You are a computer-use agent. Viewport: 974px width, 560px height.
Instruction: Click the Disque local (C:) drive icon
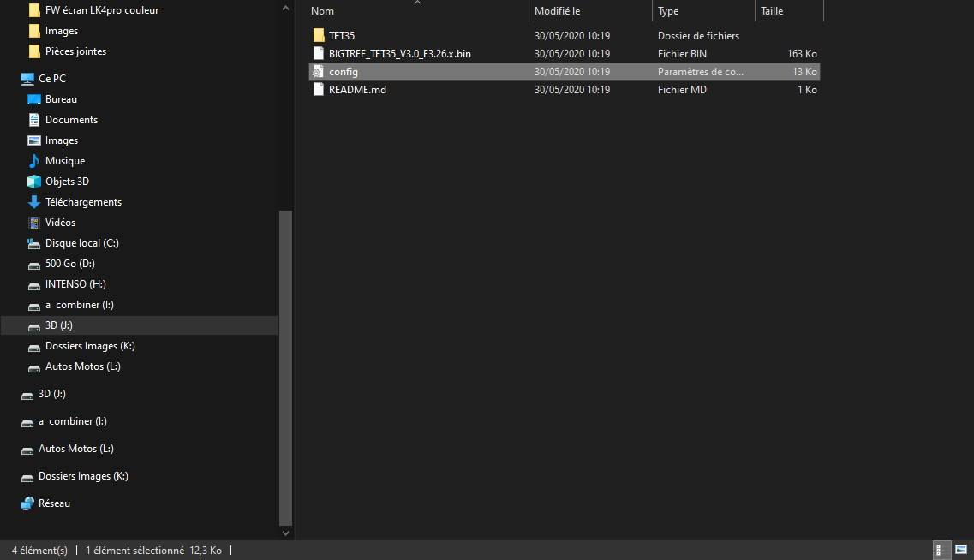click(x=34, y=243)
